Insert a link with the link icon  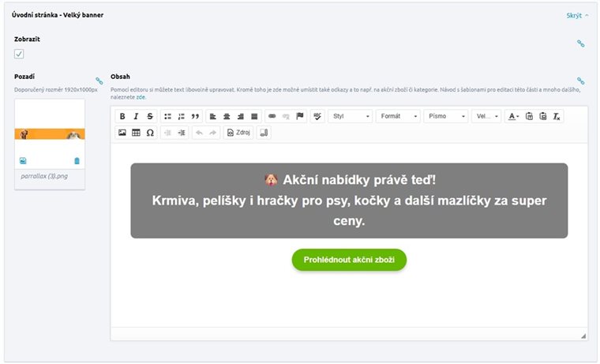(x=272, y=117)
